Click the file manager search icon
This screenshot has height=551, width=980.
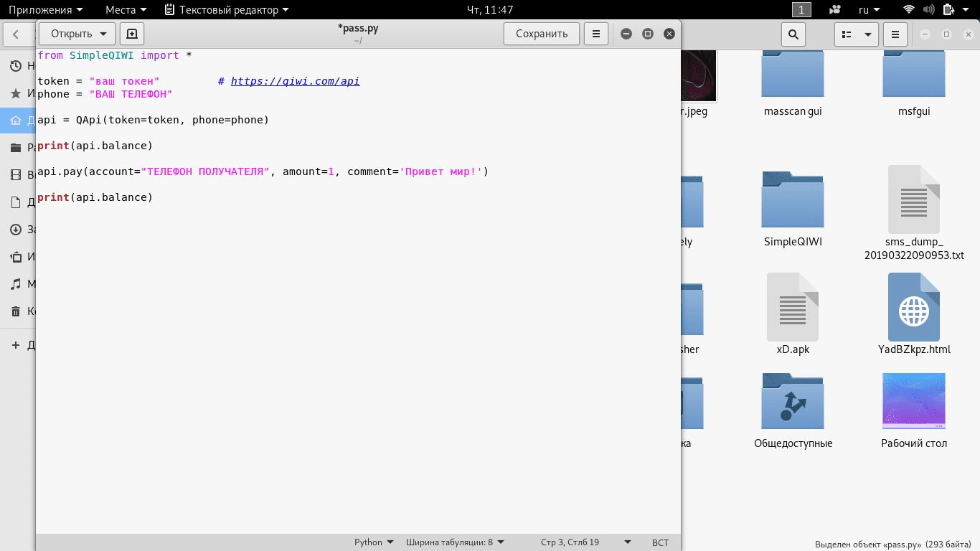pyautogui.click(x=793, y=34)
